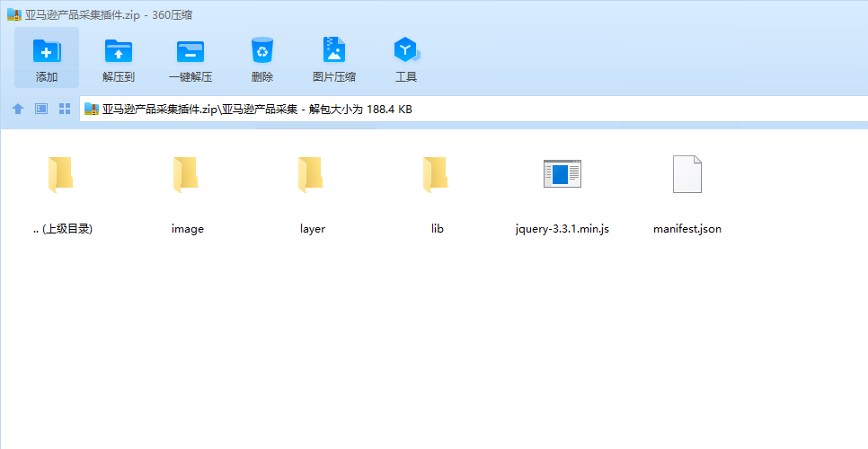868x449 pixels.
Task: Click the 删除 (Delete) trash icon
Action: (261, 49)
